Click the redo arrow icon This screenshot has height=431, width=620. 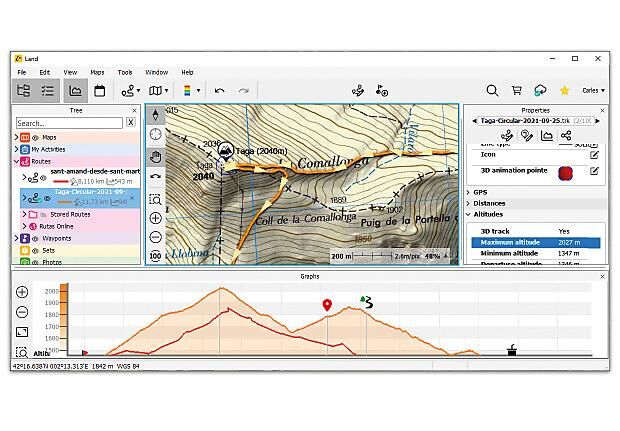[x=244, y=91]
